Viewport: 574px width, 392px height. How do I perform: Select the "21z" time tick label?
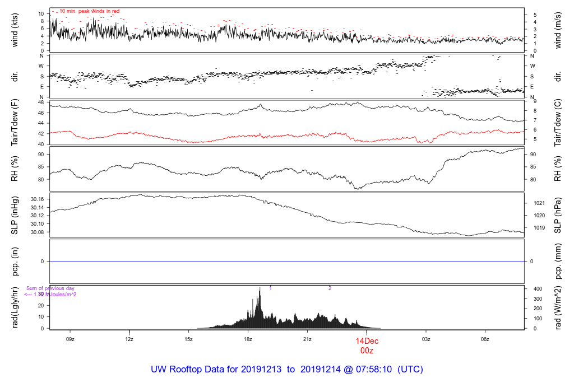(x=307, y=339)
